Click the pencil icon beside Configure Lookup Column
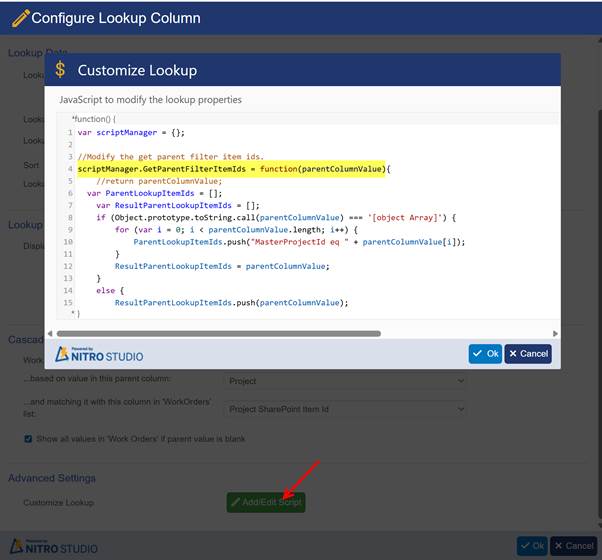 [19, 18]
